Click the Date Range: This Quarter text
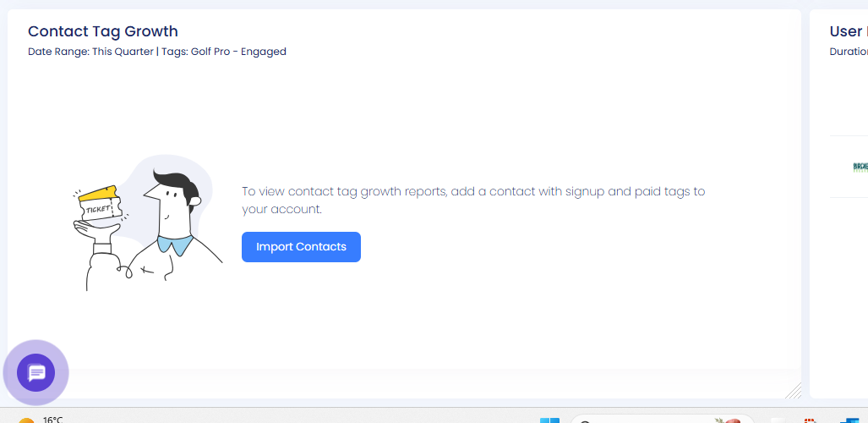This screenshot has height=423, width=868. (x=90, y=52)
